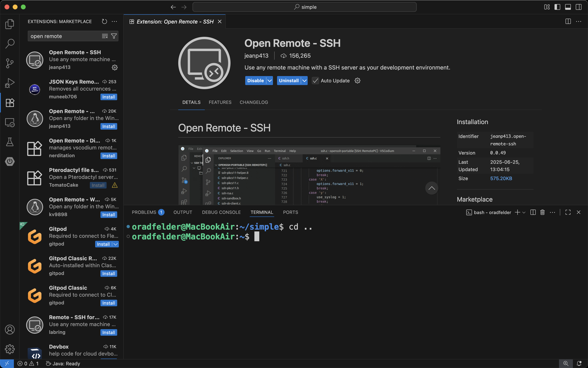This screenshot has width=588, height=368.
Task: Open the power-icon activity bar view
Action: (x=10, y=161)
